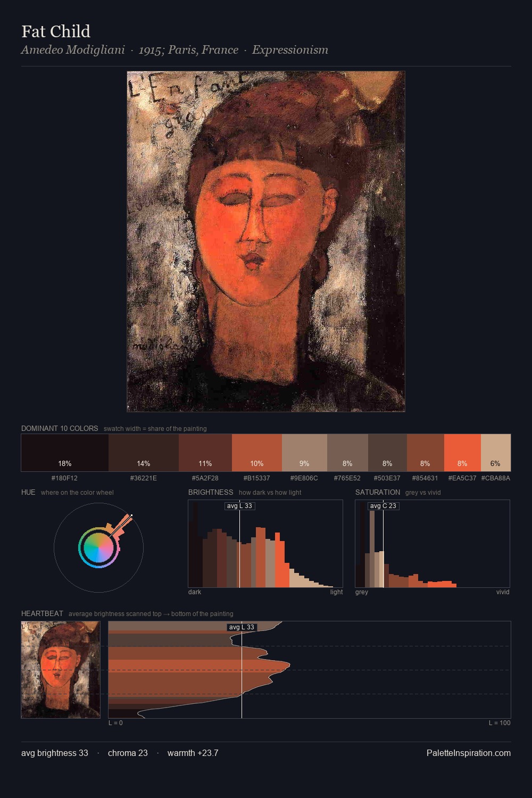Click the #180F12 hex code label
The height and width of the screenshot is (798, 532).
tap(64, 478)
